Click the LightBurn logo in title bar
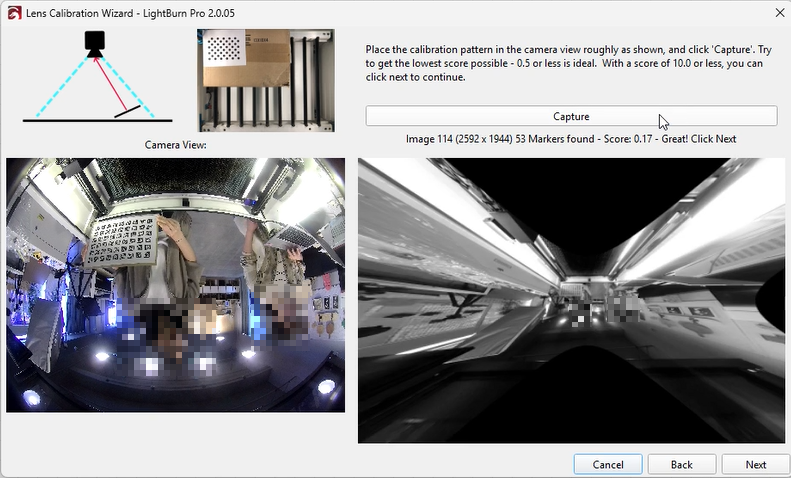 point(12,11)
